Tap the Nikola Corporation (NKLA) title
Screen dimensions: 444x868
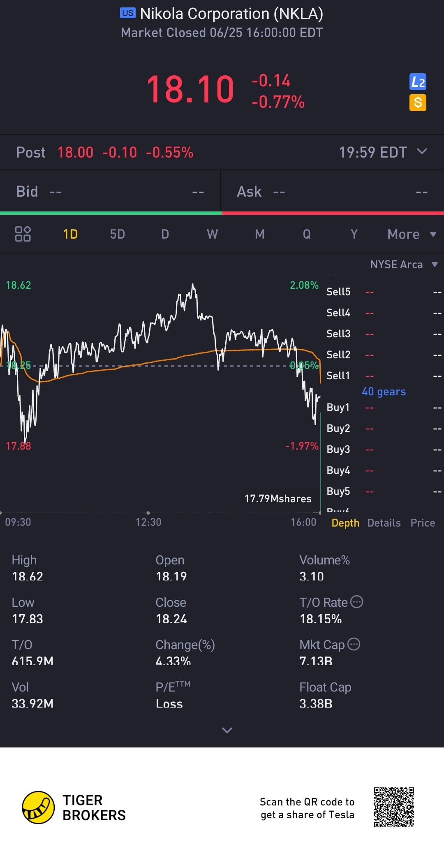pyautogui.click(x=231, y=14)
